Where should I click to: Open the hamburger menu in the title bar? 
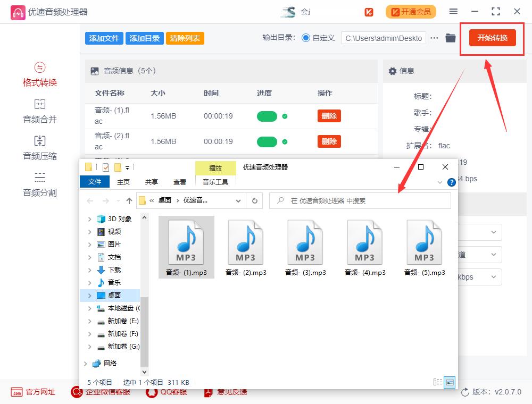tap(454, 11)
